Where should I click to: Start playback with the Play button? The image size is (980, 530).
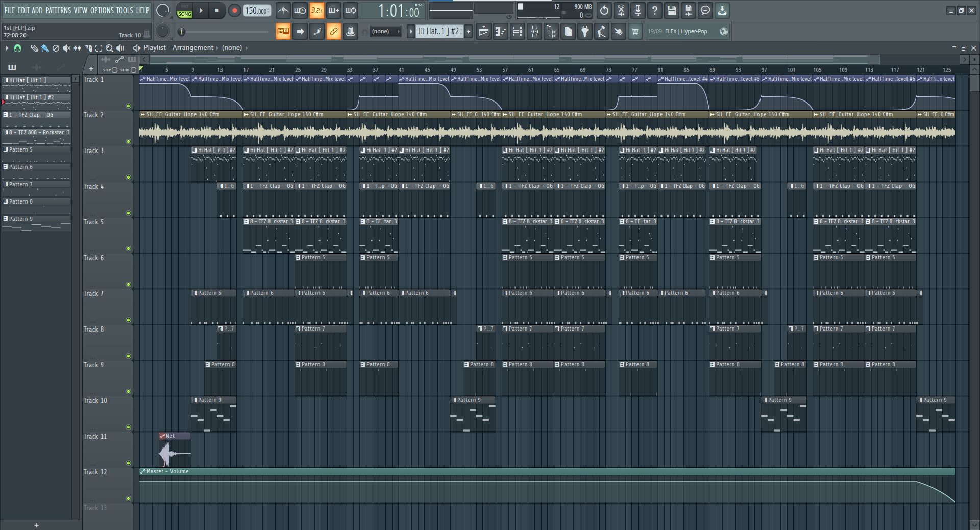pyautogui.click(x=201, y=10)
